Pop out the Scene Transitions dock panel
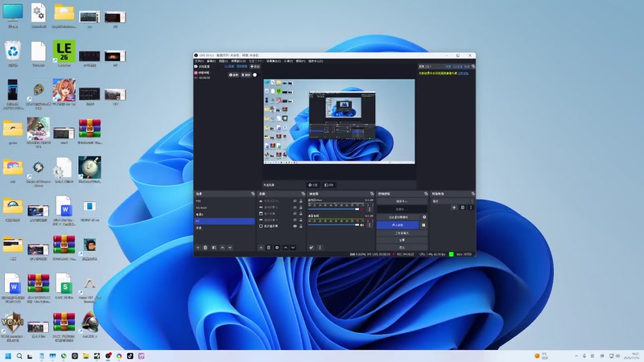Image resolution: width=644 pixels, height=362 pixels. point(473,194)
